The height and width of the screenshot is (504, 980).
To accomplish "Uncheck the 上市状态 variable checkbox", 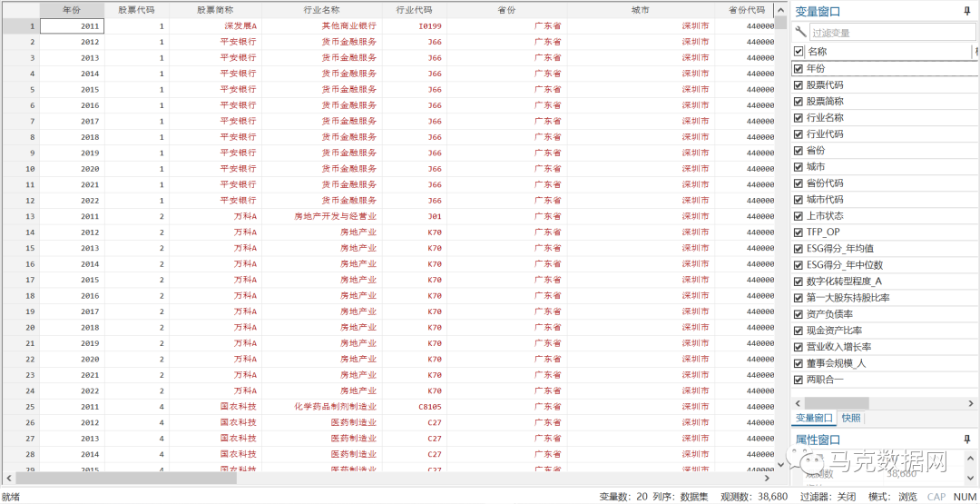I will point(799,216).
